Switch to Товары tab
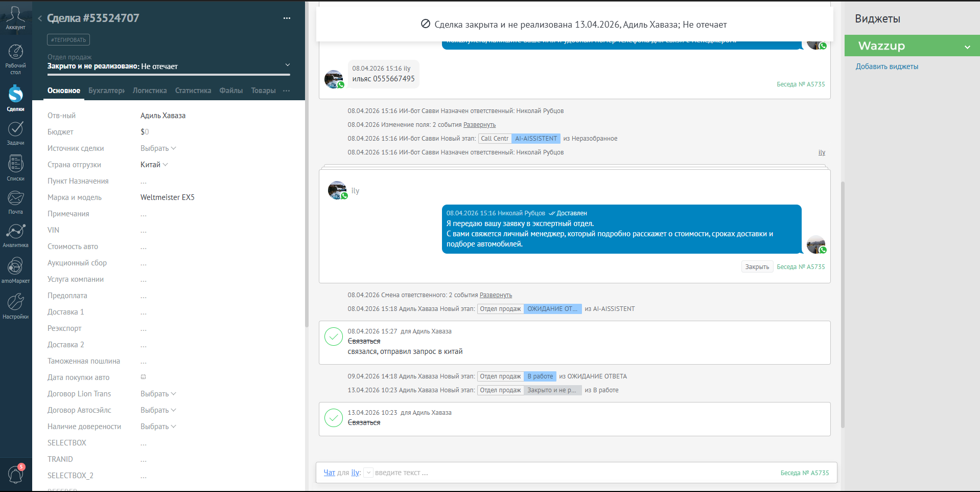980x492 pixels. coord(263,91)
